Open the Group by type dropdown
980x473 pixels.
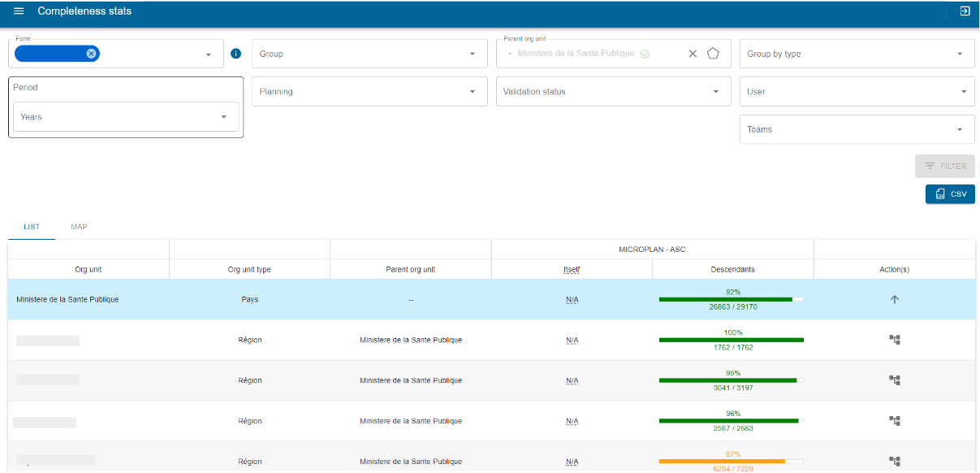pos(857,54)
